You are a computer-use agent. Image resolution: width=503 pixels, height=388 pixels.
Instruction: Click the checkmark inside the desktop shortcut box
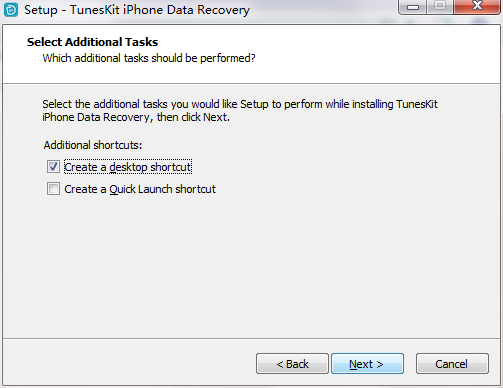(53, 167)
